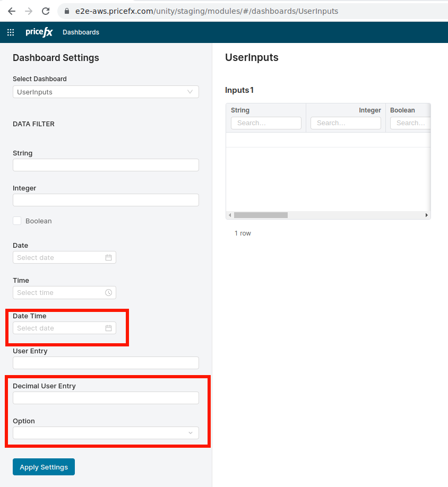Viewport: 448px width, 487px height.
Task: Click the browser back arrow
Action: point(11,10)
